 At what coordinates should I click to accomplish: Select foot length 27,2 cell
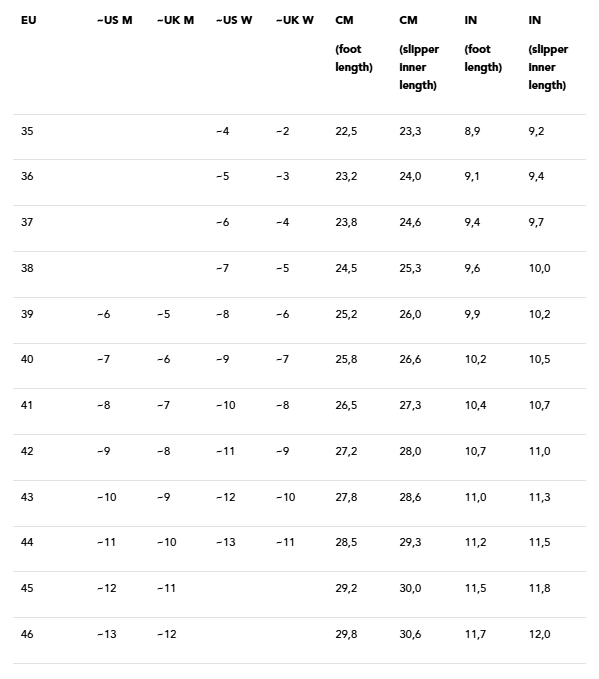[346, 451]
